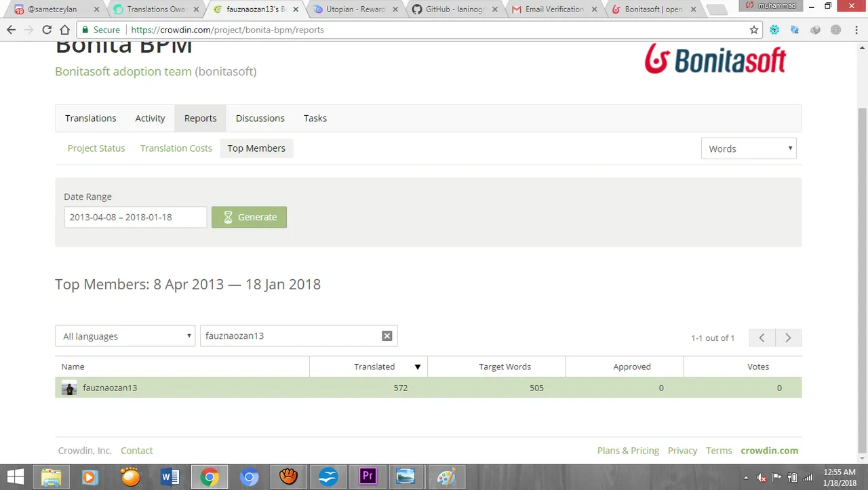868x490 pixels.
Task: Click the Date Range input field
Action: [x=136, y=217]
